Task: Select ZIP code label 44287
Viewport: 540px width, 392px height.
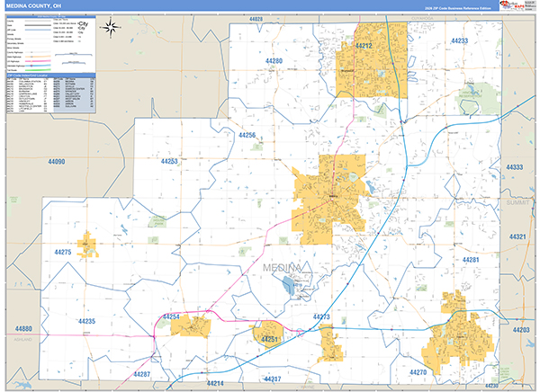Action: pos(141,374)
